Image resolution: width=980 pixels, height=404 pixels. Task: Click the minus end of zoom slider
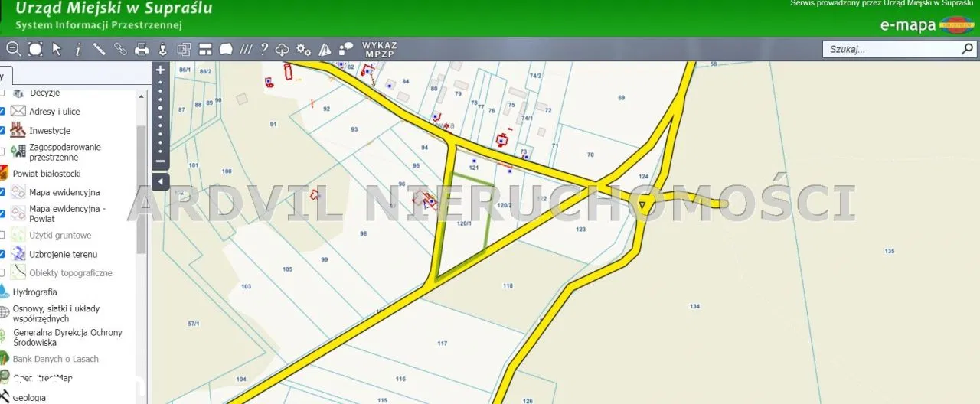tap(160, 161)
